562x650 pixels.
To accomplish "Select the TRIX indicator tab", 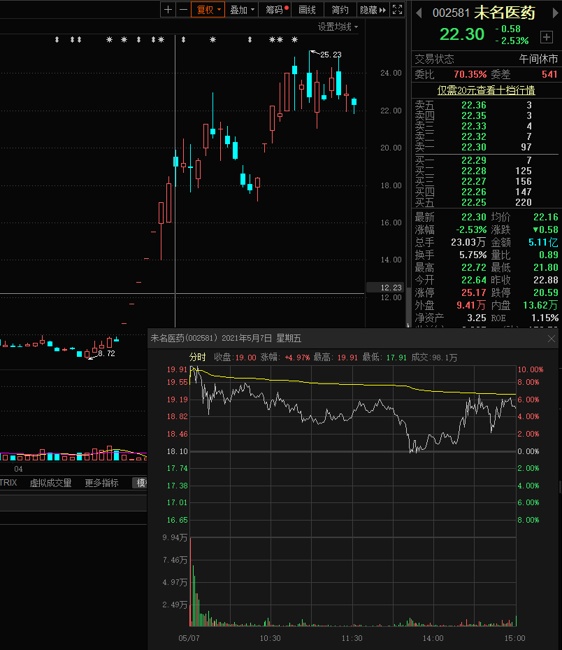I will 8,483.
